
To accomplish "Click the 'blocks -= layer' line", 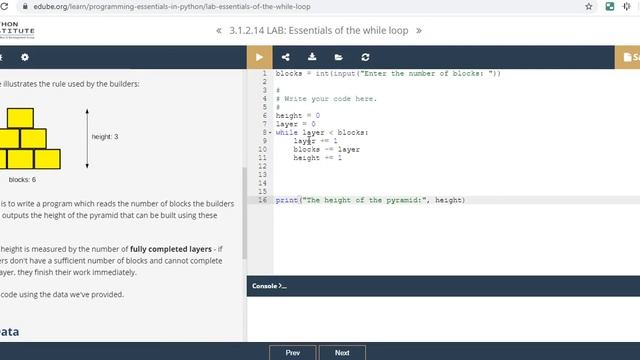I will coord(327,149).
